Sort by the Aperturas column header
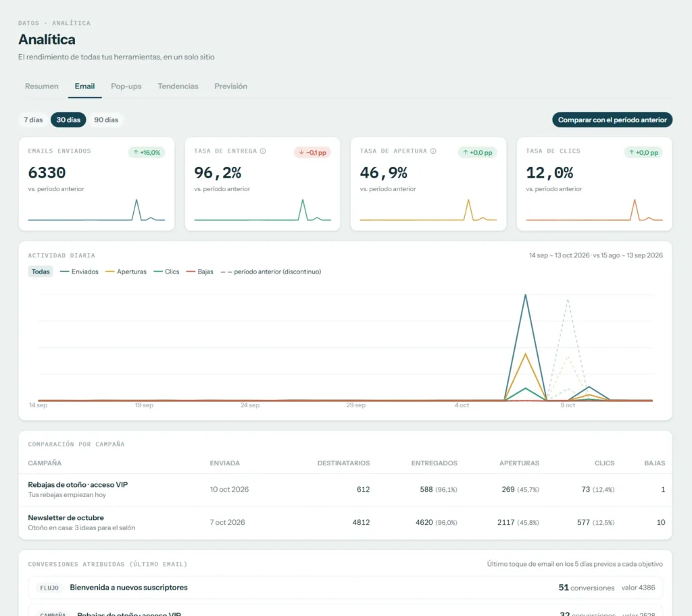This screenshot has width=692, height=616. click(519, 463)
